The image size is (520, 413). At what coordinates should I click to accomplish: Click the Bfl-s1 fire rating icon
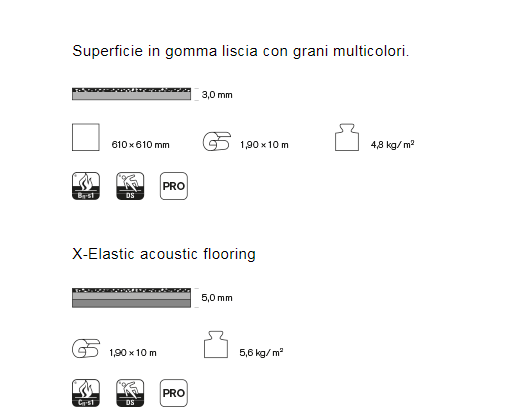[86, 186]
